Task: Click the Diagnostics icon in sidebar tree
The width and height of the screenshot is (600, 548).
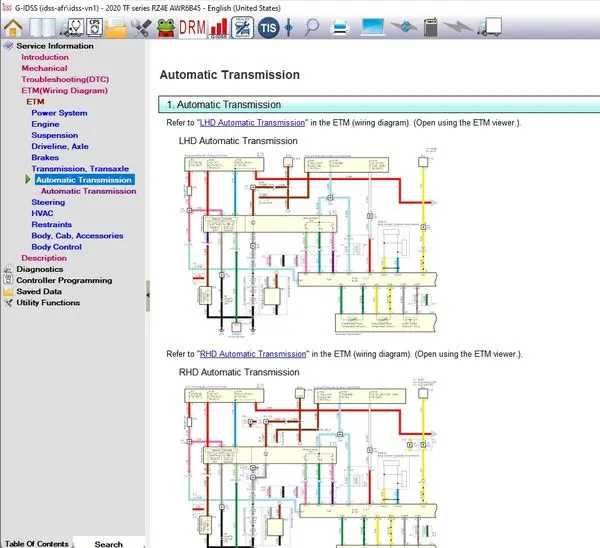Action: pos(8,269)
